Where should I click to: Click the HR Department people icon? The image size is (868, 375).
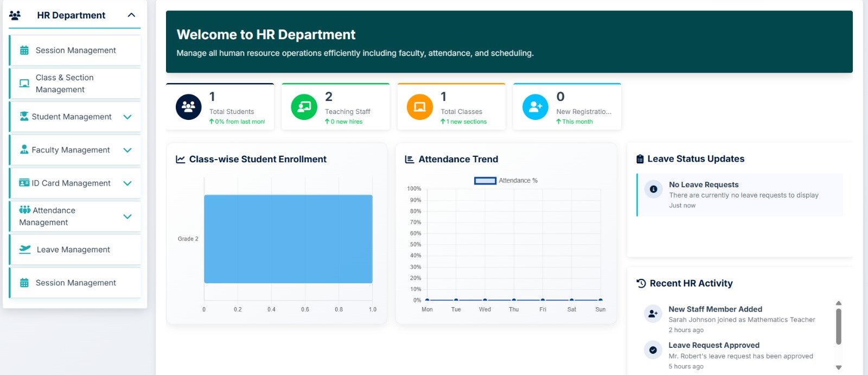[x=15, y=15]
